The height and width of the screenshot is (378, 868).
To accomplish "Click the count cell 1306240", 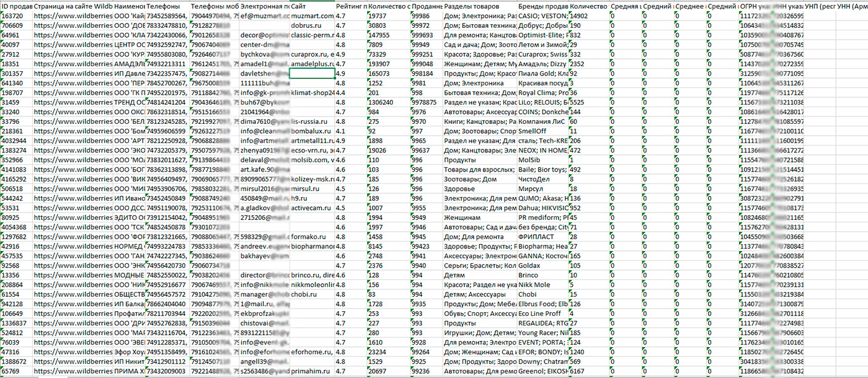I will coord(388,102).
